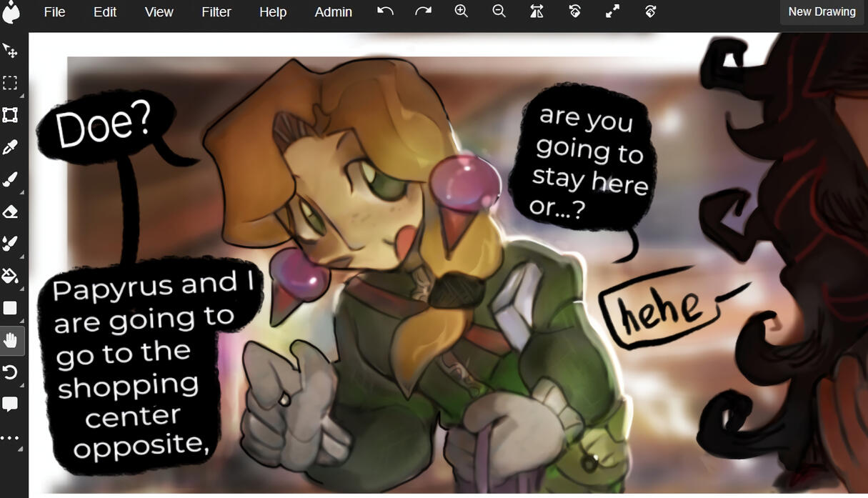Select the Move tool

10,51
